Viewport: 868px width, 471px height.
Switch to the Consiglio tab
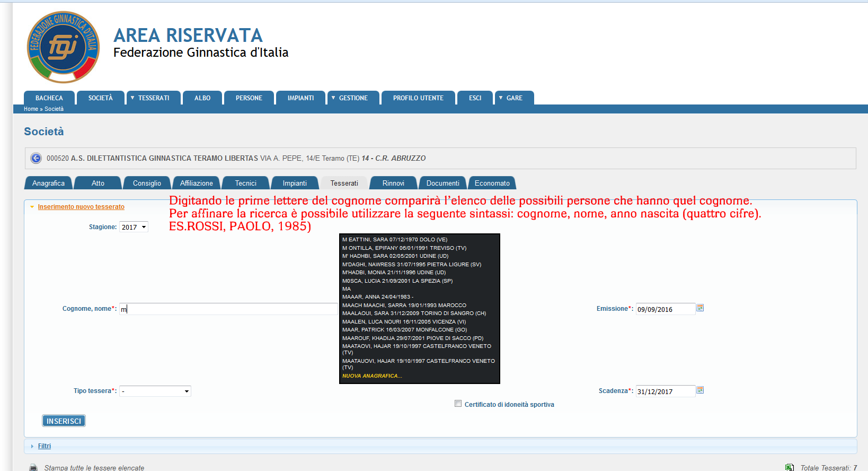147,183
